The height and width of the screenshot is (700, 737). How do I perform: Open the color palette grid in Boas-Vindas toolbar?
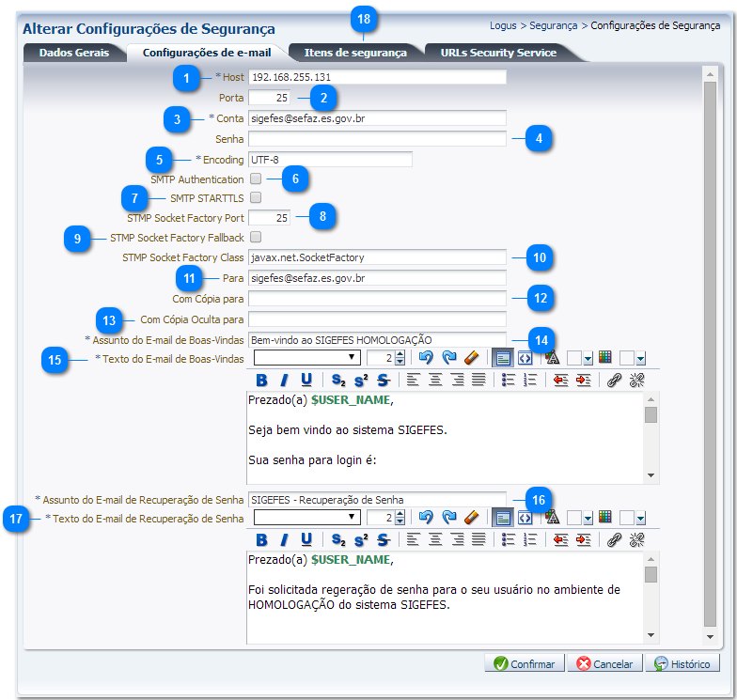(x=605, y=358)
